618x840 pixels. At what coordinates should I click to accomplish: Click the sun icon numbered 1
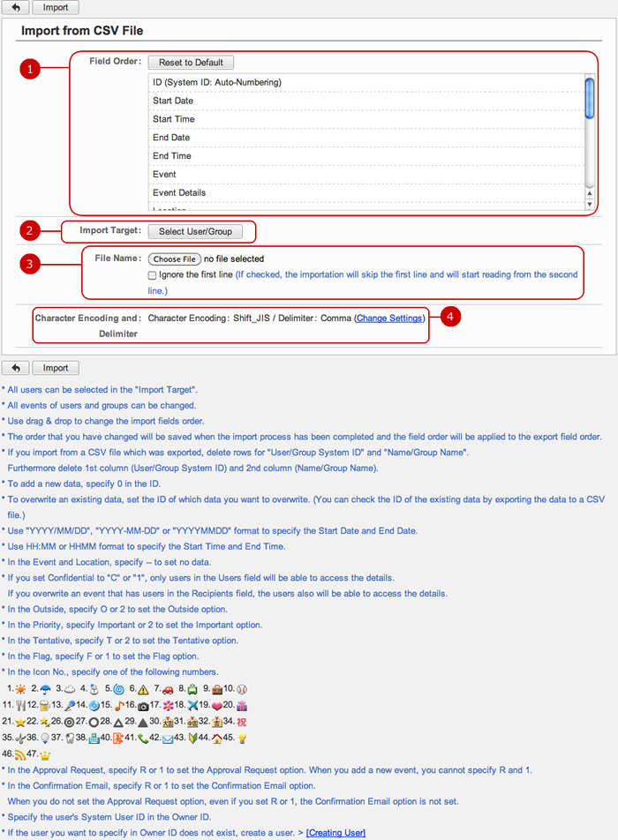point(20,689)
